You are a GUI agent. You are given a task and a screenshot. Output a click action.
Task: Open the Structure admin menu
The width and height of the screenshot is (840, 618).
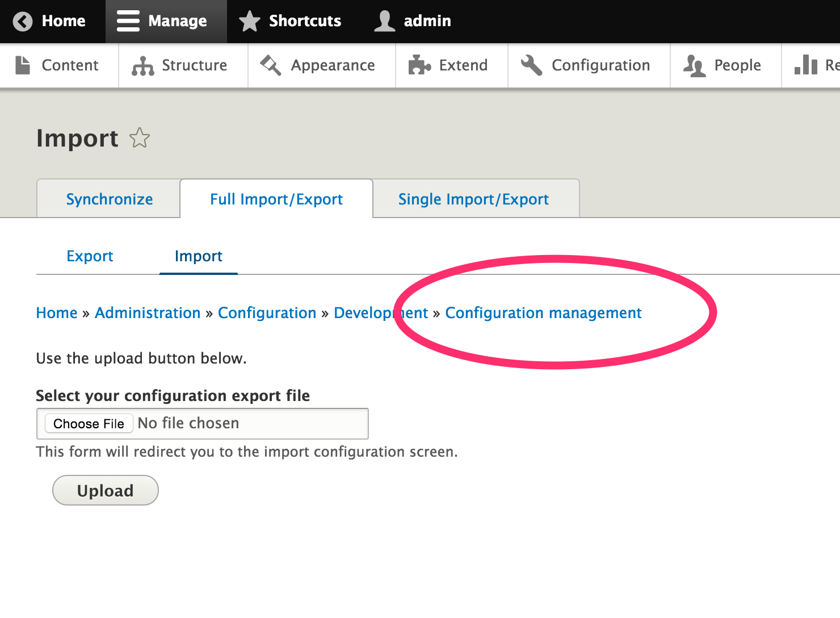point(183,65)
